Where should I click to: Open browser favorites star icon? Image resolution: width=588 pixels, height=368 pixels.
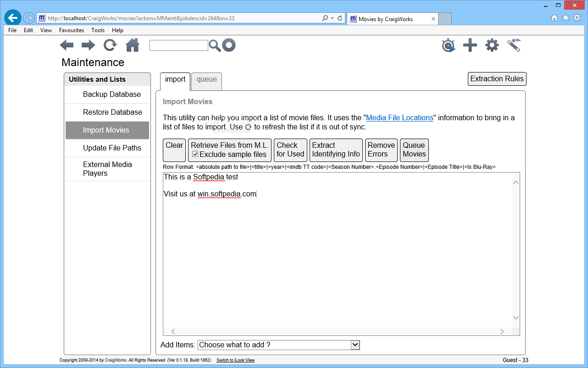click(x=566, y=18)
